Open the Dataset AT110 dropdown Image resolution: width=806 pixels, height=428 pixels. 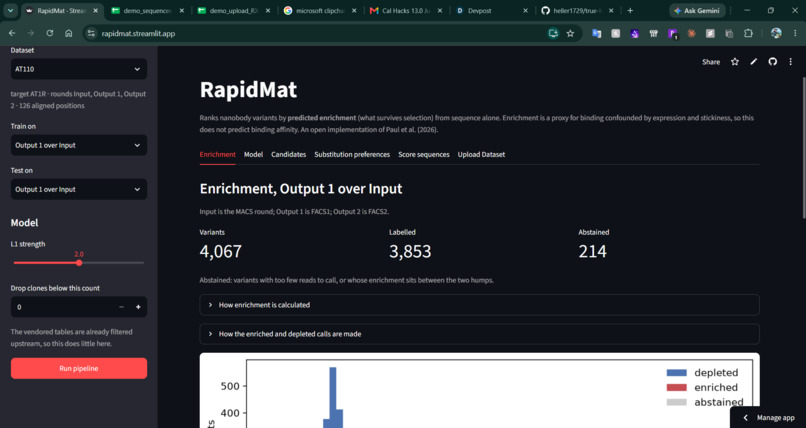(x=79, y=69)
